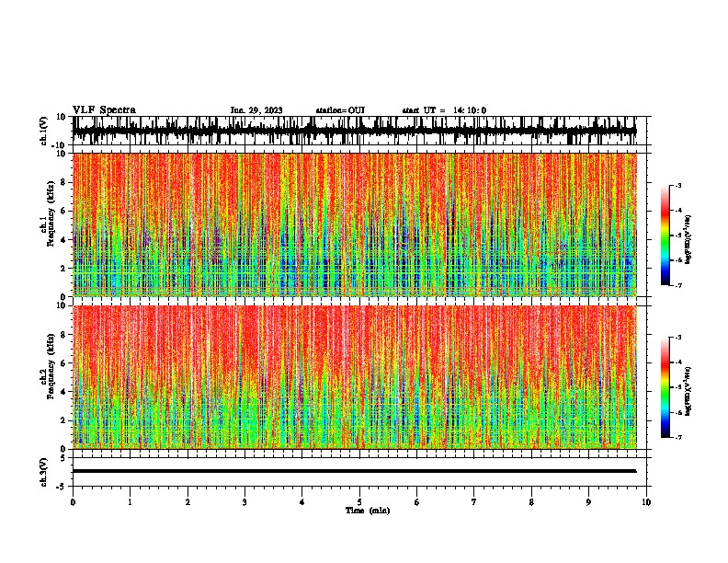Image resolution: width=728 pixels, height=563 pixels.
Task: Click the ch.2 spectrogram color bar
Action: click(665, 387)
